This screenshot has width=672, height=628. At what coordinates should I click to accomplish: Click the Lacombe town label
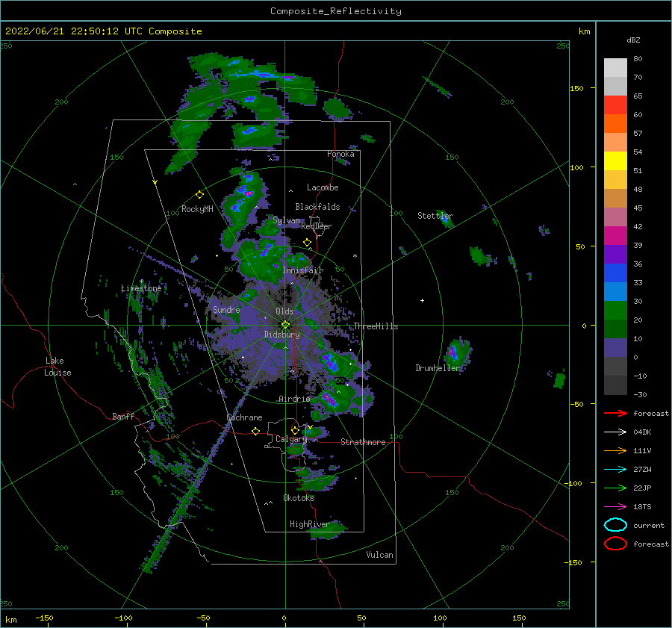tap(323, 187)
